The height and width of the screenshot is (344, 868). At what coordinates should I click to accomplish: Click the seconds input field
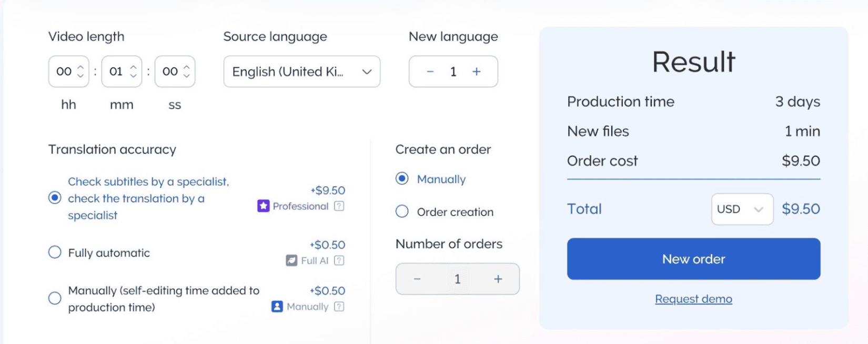coord(170,72)
